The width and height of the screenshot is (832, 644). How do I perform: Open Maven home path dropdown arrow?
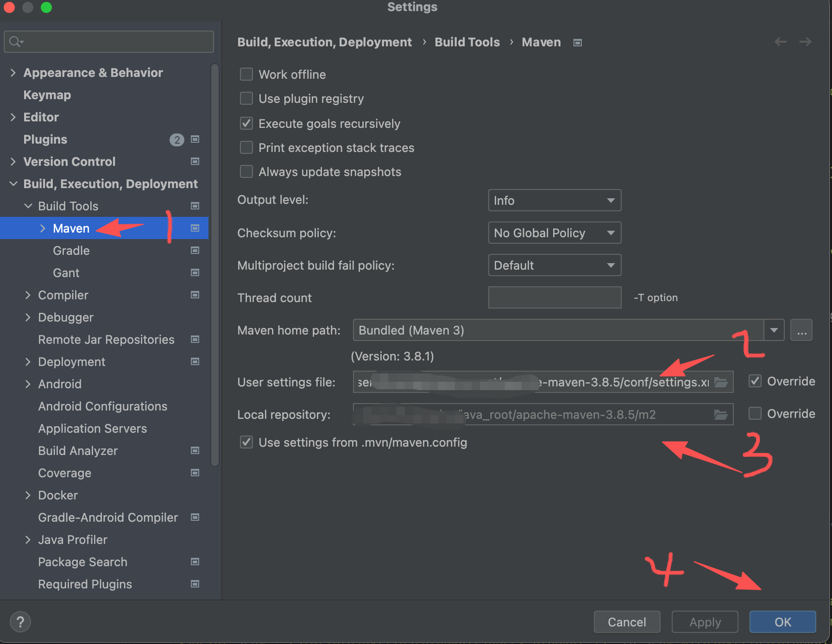point(774,330)
